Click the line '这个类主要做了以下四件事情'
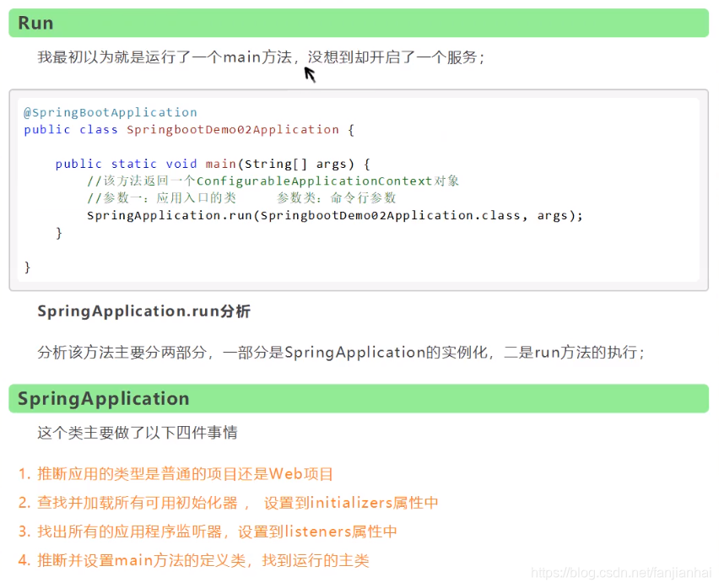719x588 pixels. pos(138,433)
